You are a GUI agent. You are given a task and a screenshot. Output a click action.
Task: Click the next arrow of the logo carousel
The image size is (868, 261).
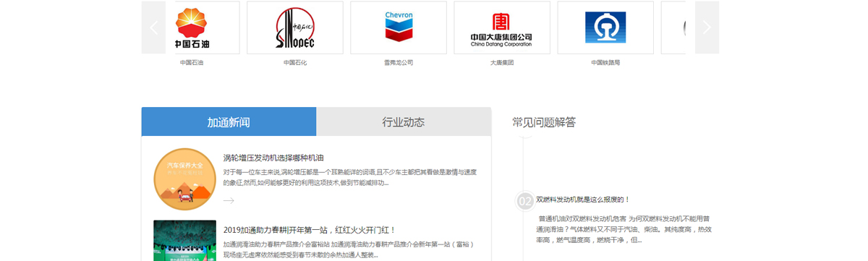coord(707,27)
